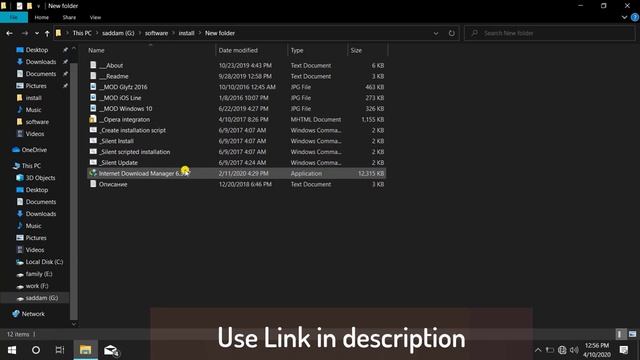The image size is (640, 360).
Task: Open the Home ribbon tab
Action: point(42,18)
